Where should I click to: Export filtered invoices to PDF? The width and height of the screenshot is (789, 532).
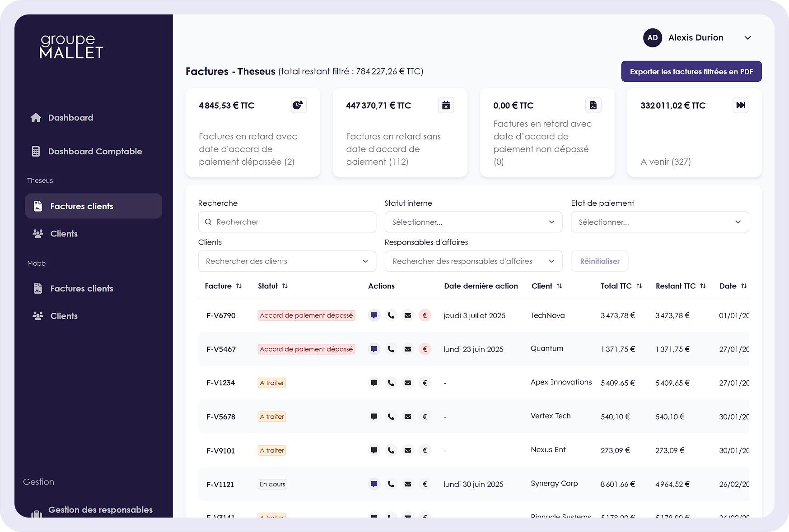[691, 72]
